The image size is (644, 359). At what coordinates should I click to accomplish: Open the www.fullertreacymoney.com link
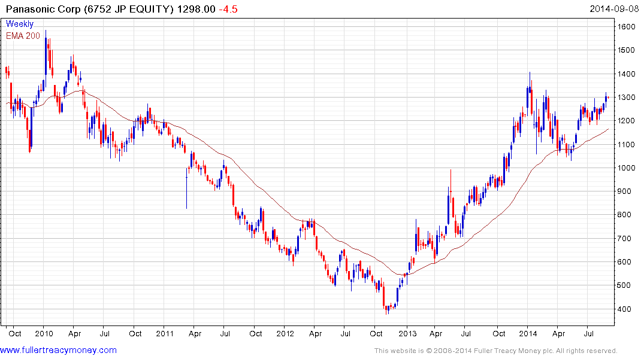[x=58, y=350]
